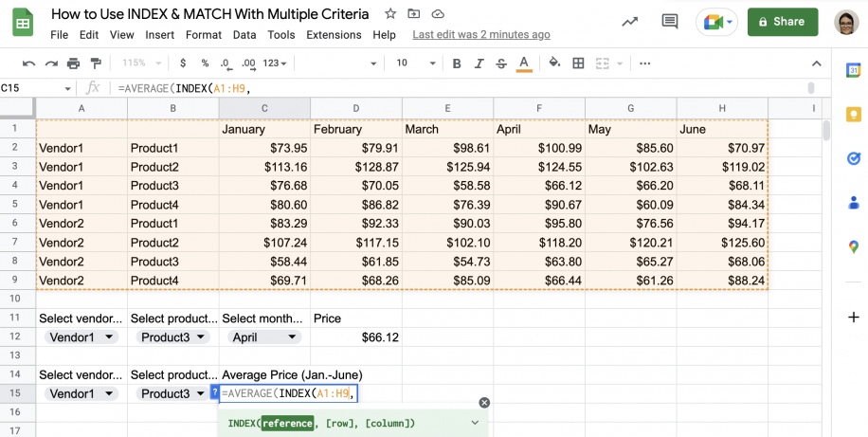This screenshot has height=437, width=868.
Task: Click the merge cells icon
Action: [x=602, y=64]
